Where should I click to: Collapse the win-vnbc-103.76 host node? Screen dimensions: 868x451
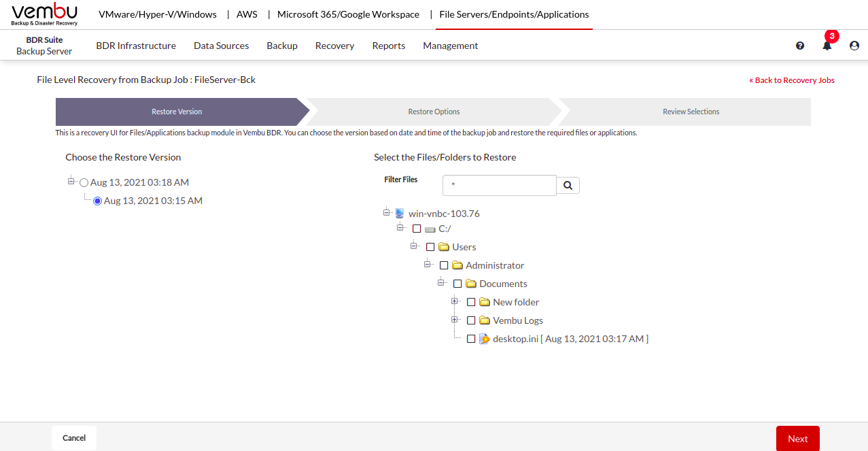click(387, 212)
